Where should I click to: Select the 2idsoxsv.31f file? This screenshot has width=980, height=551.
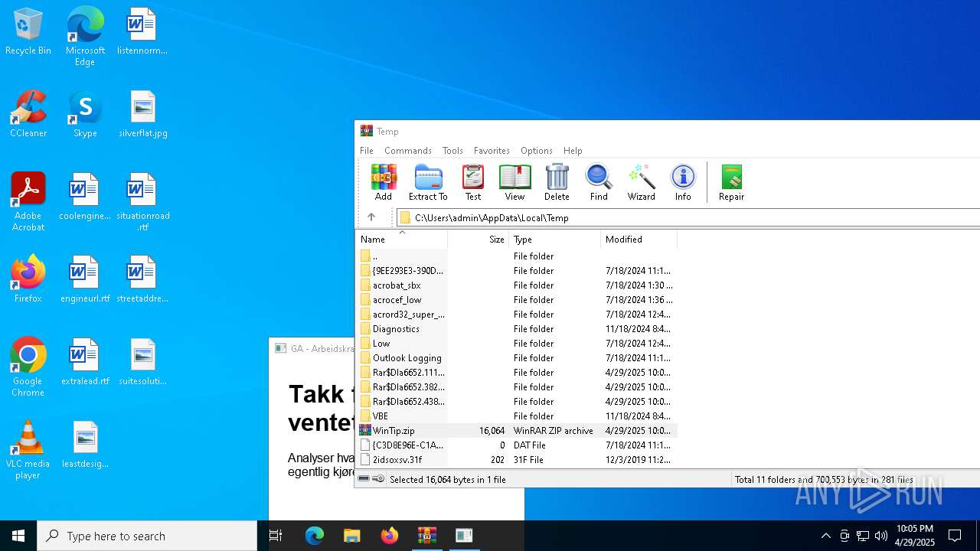pos(517,460)
